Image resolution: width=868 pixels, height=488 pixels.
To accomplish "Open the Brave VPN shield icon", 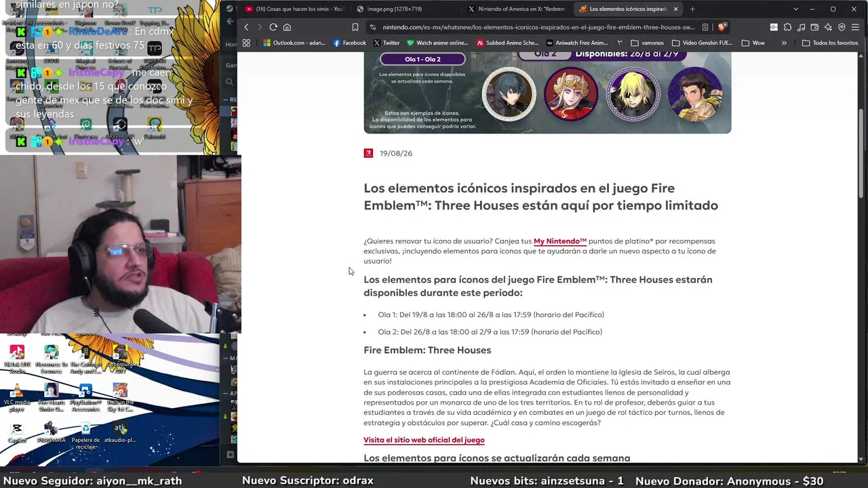I will click(842, 27).
